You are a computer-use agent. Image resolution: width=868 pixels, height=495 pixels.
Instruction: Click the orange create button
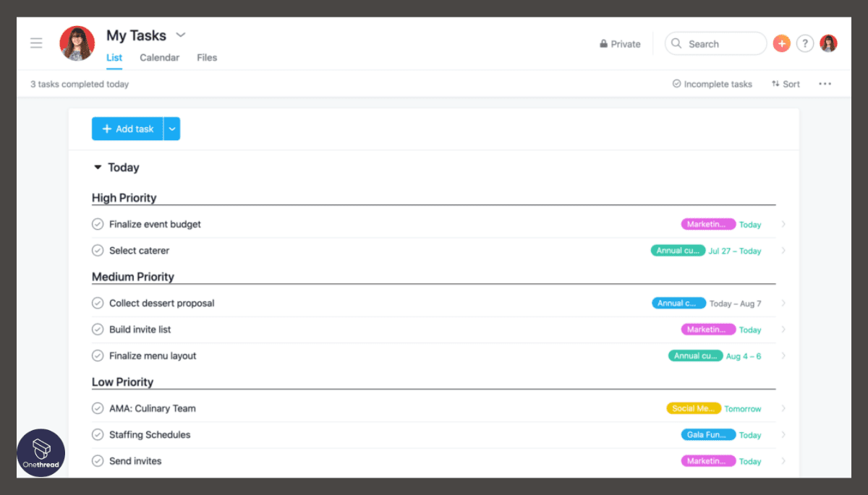point(781,43)
